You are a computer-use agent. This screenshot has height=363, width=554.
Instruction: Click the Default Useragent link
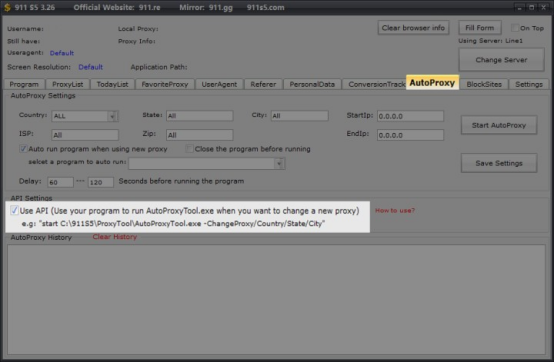(x=62, y=53)
